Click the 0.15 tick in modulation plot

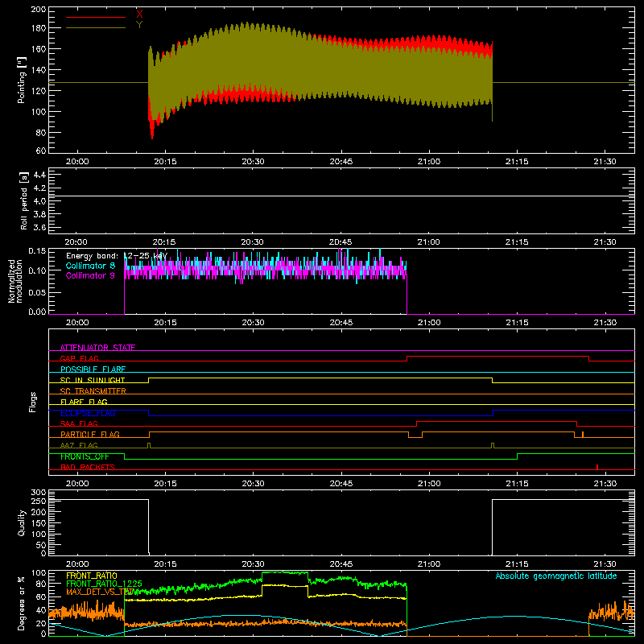coord(37,250)
